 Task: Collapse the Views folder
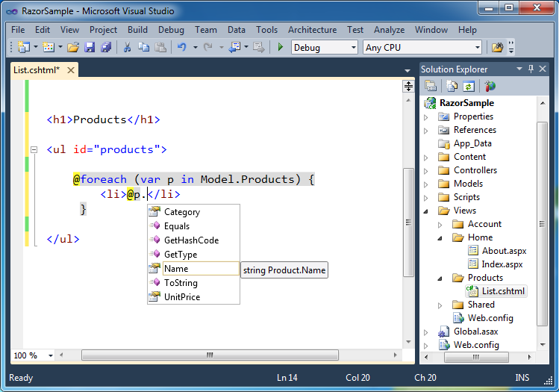(425, 211)
